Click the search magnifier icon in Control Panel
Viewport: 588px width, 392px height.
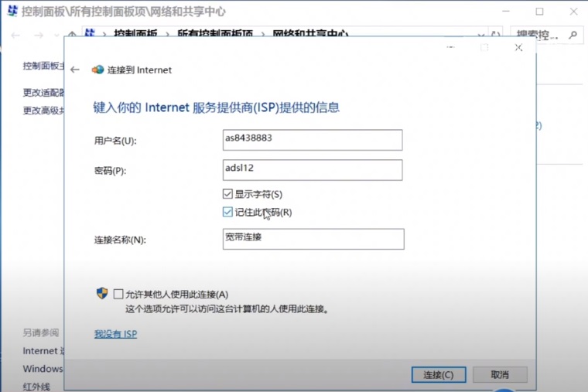[573, 35]
